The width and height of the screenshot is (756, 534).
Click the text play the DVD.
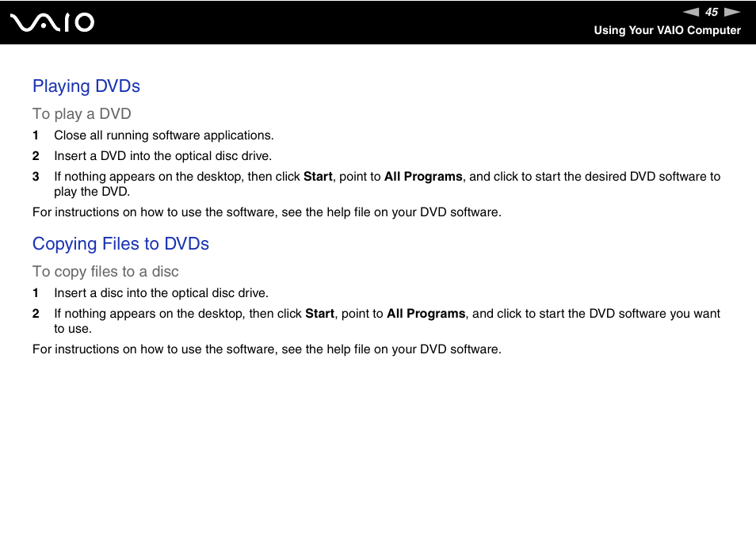tap(92, 192)
